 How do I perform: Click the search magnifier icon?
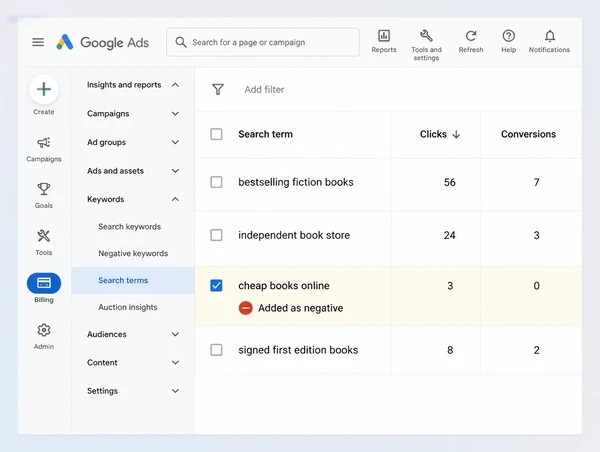click(181, 42)
